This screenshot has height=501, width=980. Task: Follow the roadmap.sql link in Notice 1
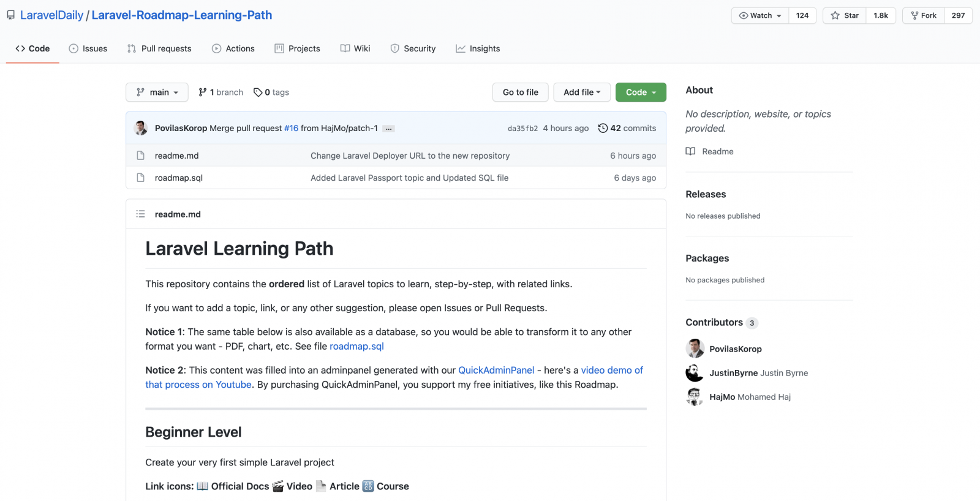(x=356, y=346)
